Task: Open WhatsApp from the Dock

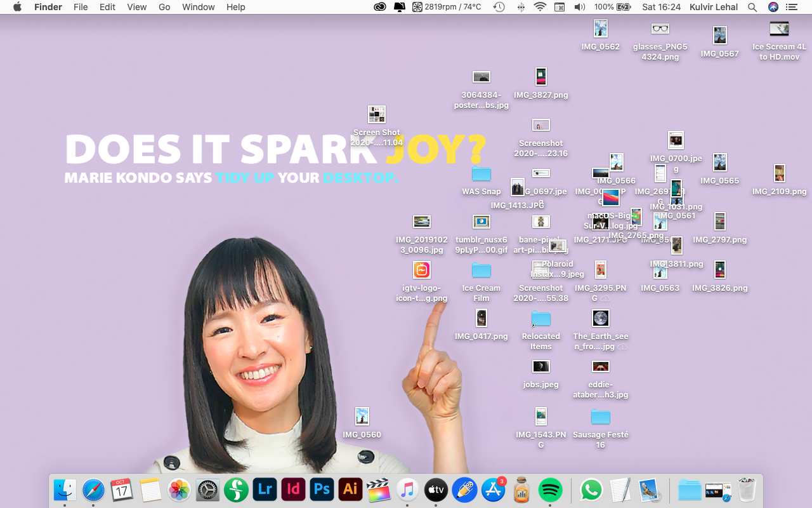Action: coord(591,490)
